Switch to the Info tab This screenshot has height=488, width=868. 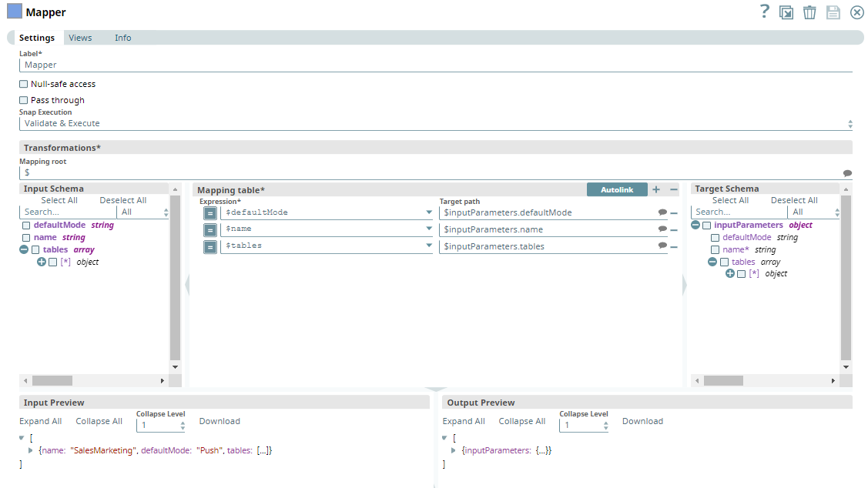tap(123, 38)
